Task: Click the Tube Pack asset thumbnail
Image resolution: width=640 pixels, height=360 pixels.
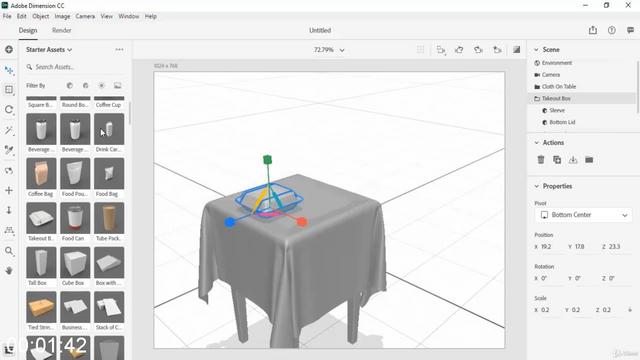Action: (109, 218)
